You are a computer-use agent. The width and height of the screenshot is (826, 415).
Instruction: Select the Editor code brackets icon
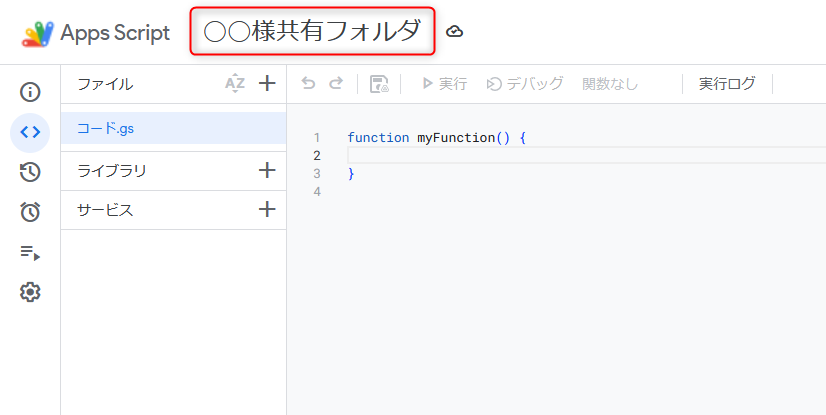pos(30,132)
